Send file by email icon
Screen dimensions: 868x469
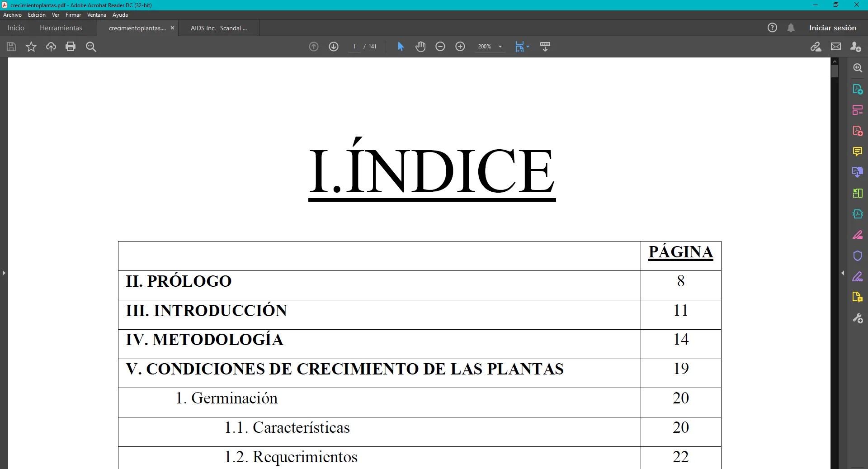pyautogui.click(x=836, y=47)
